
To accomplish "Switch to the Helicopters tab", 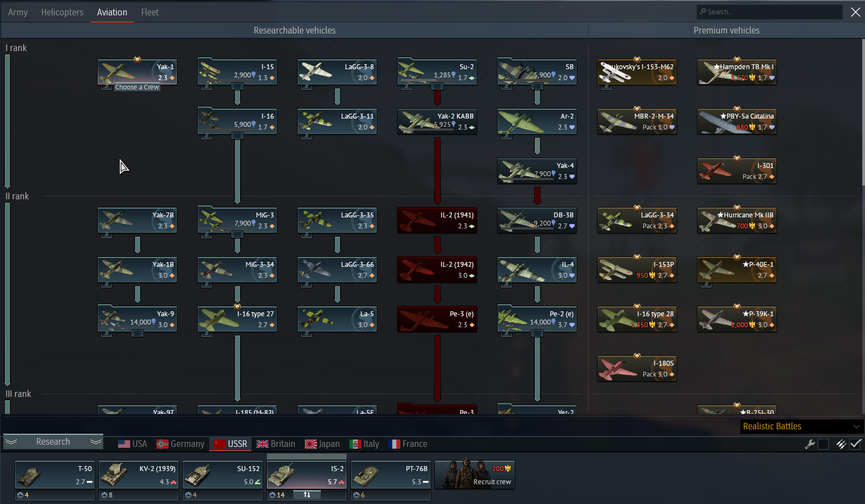I will point(62,12).
